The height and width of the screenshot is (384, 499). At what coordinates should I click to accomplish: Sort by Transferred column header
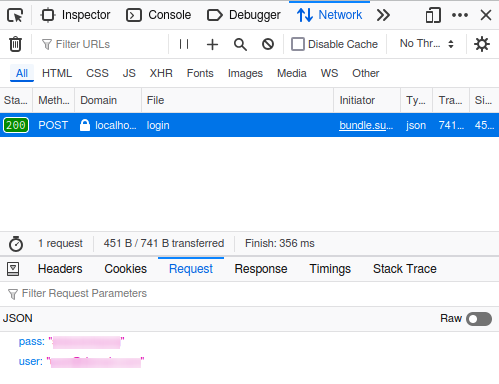451,100
